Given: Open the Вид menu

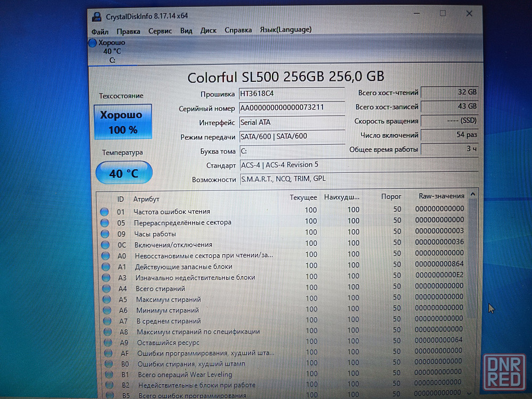Looking at the screenshot, I should click(186, 30).
